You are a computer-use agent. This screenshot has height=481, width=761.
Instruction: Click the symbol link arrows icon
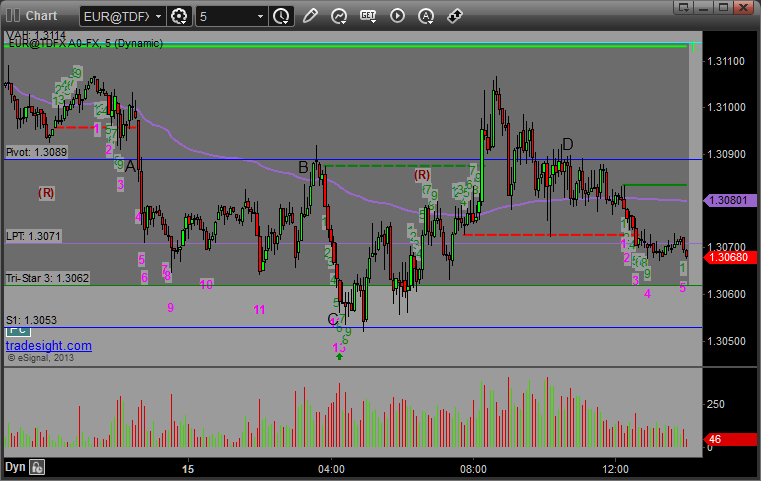(x=455, y=16)
